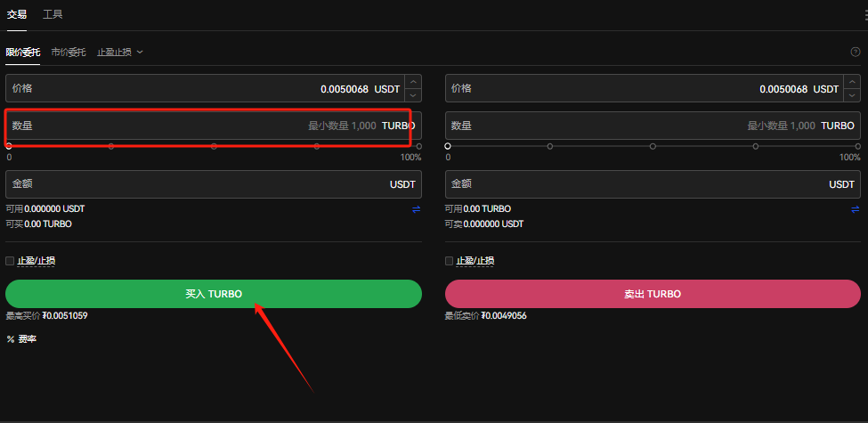
Task: Increase sell price with up stepper arrow
Action: coord(852,81)
